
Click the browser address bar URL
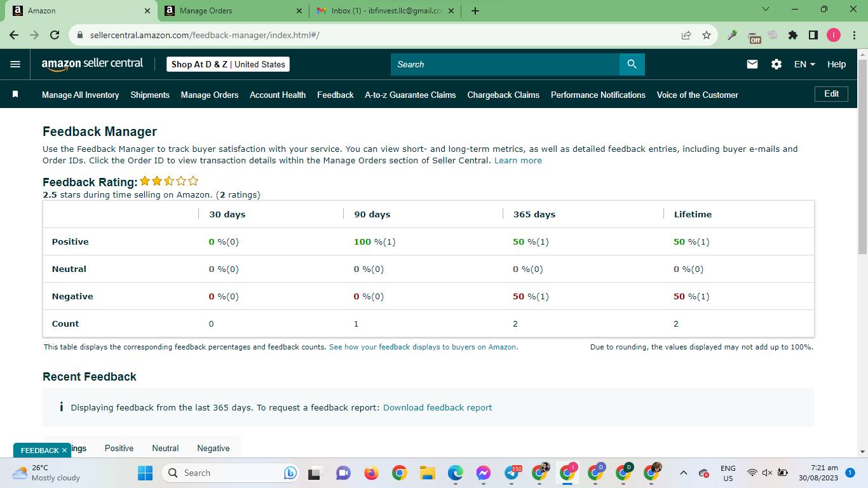[x=205, y=36]
